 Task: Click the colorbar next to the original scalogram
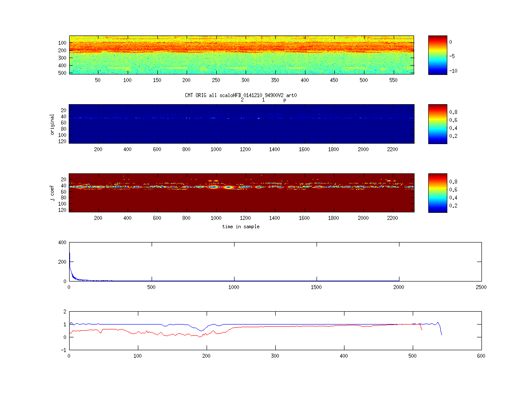coord(438,124)
